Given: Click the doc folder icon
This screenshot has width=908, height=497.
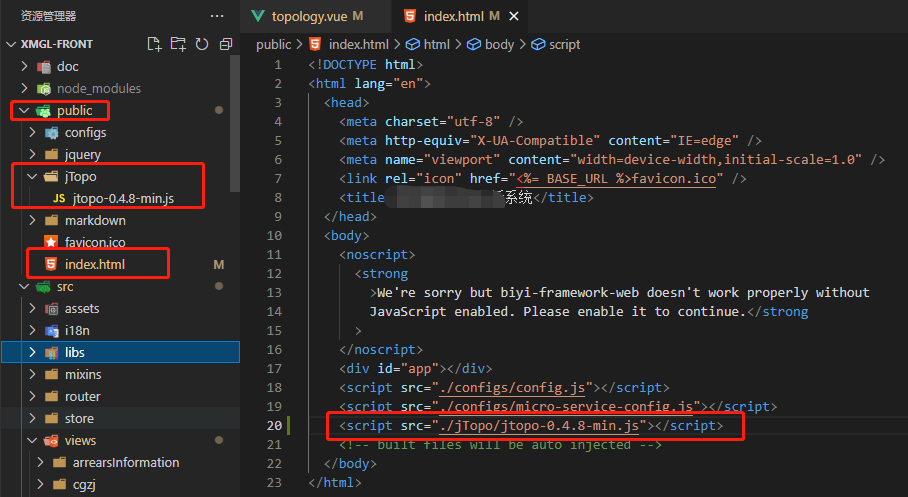Looking at the screenshot, I should click(44, 67).
